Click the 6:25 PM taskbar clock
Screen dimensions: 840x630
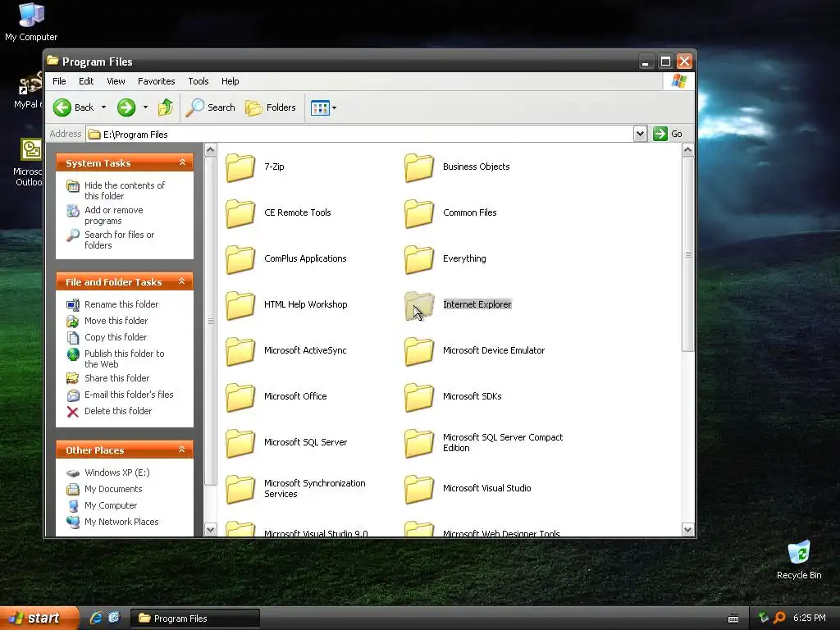tap(809, 619)
